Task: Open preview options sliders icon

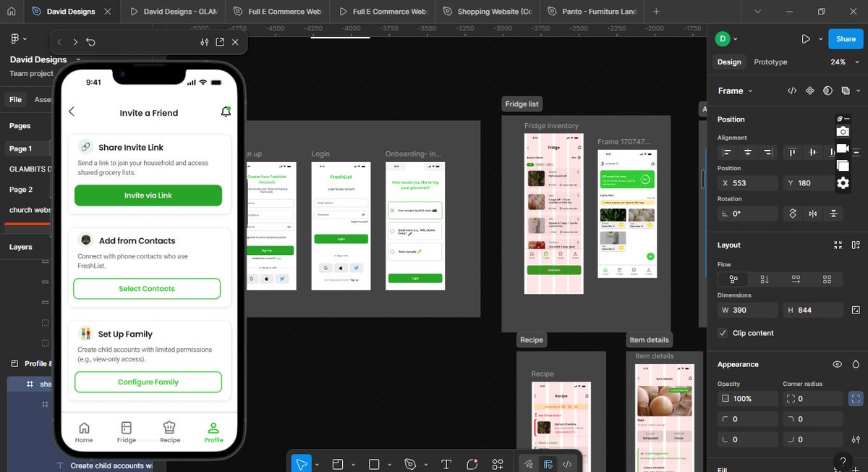Action: (205, 42)
